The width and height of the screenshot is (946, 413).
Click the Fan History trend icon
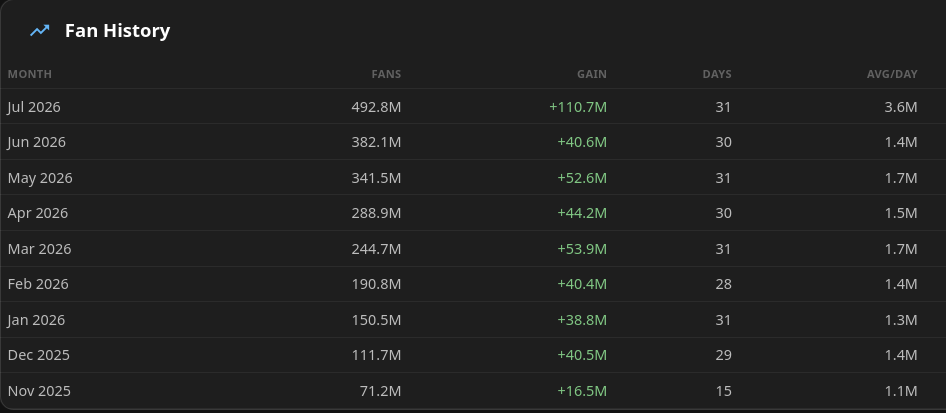(x=40, y=30)
